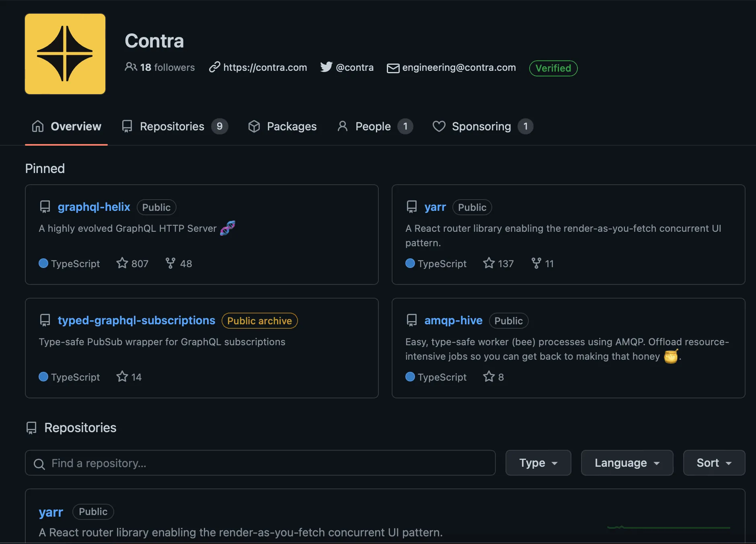The width and height of the screenshot is (756, 544).
Task: Click the Contra organization avatar
Action: 65,54
